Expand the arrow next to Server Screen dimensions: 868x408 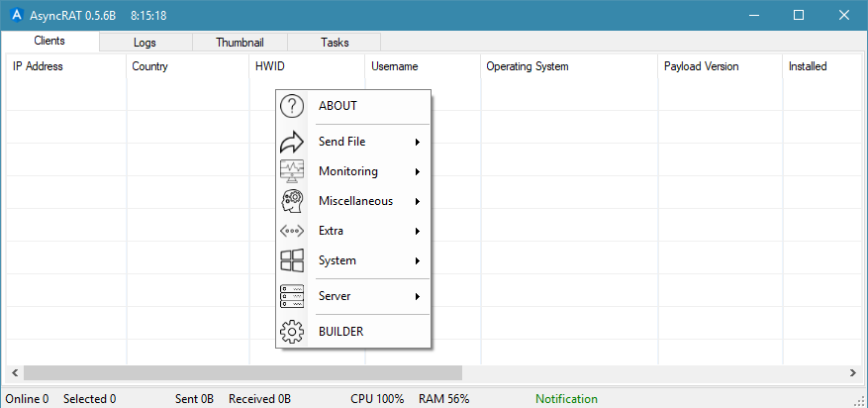[418, 297]
